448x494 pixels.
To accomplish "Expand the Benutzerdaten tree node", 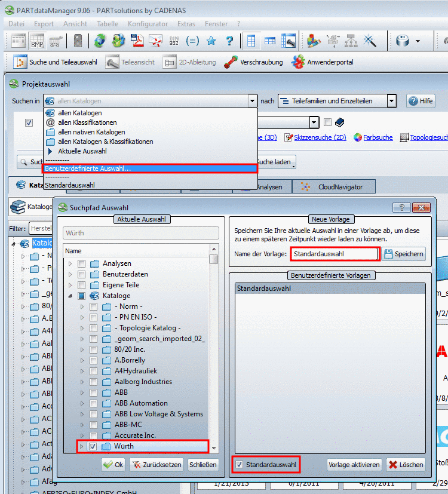I will pos(70,274).
